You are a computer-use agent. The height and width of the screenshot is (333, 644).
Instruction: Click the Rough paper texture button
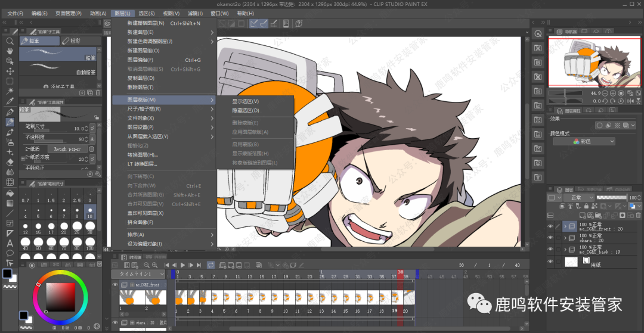pos(67,149)
